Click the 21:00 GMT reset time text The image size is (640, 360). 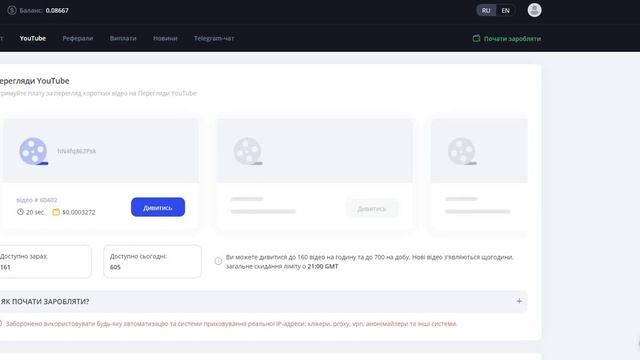click(323, 267)
